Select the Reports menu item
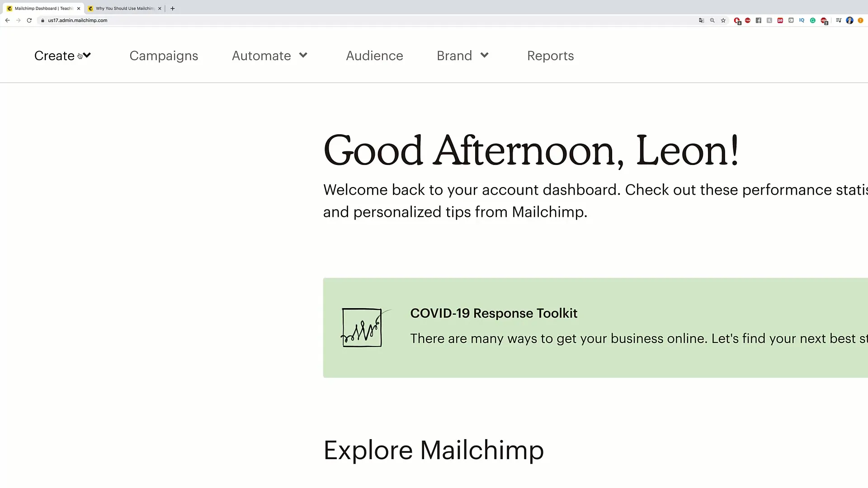The height and width of the screenshot is (488, 868). coord(551,56)
